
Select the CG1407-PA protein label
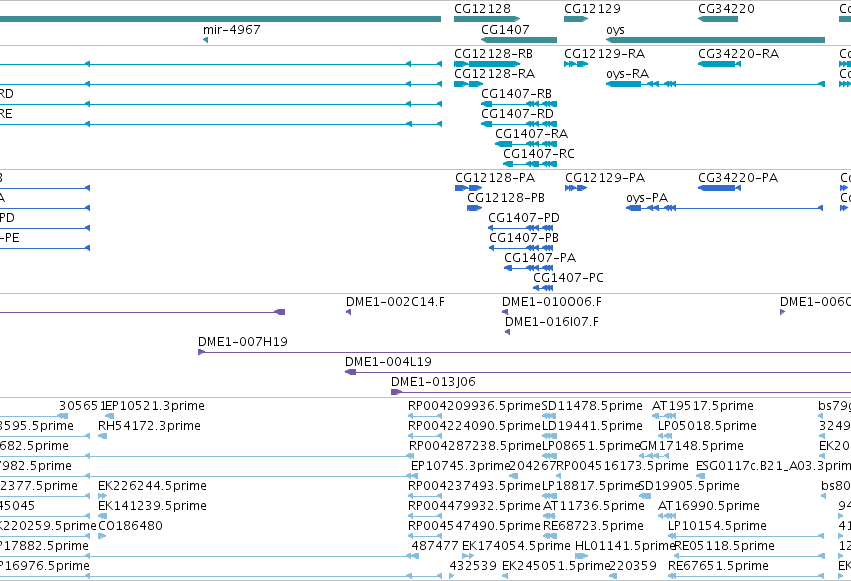[540, 258]
